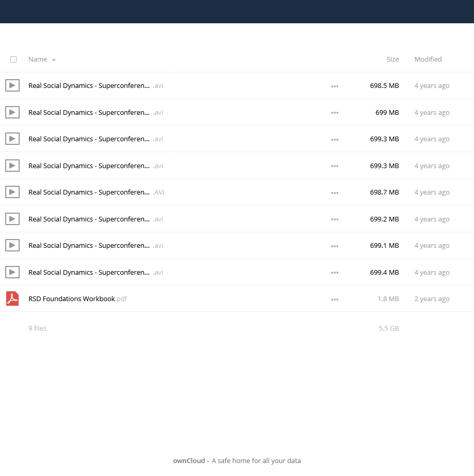This screenshot has width=474, height=476.
Task: Sort files by the Modified column
Action: point(428,59)
